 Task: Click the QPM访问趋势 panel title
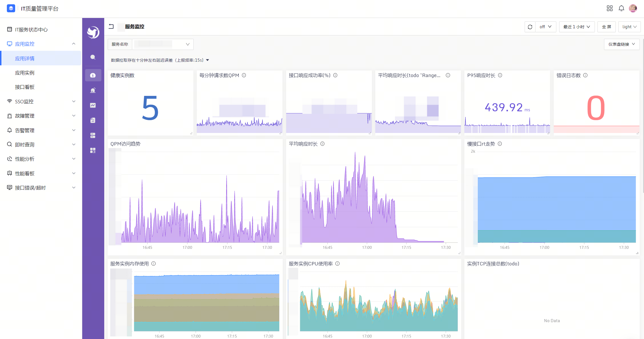(x=125, y=144)
